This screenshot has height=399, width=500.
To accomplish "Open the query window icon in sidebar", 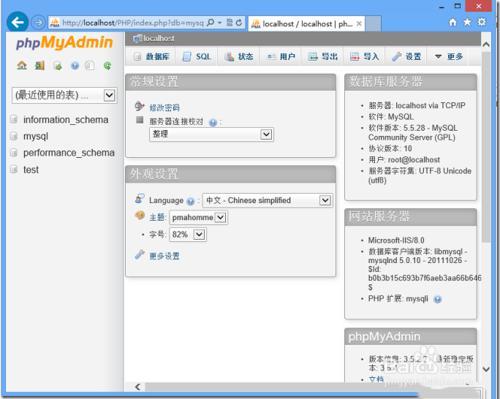I will [x=57, y=66].
